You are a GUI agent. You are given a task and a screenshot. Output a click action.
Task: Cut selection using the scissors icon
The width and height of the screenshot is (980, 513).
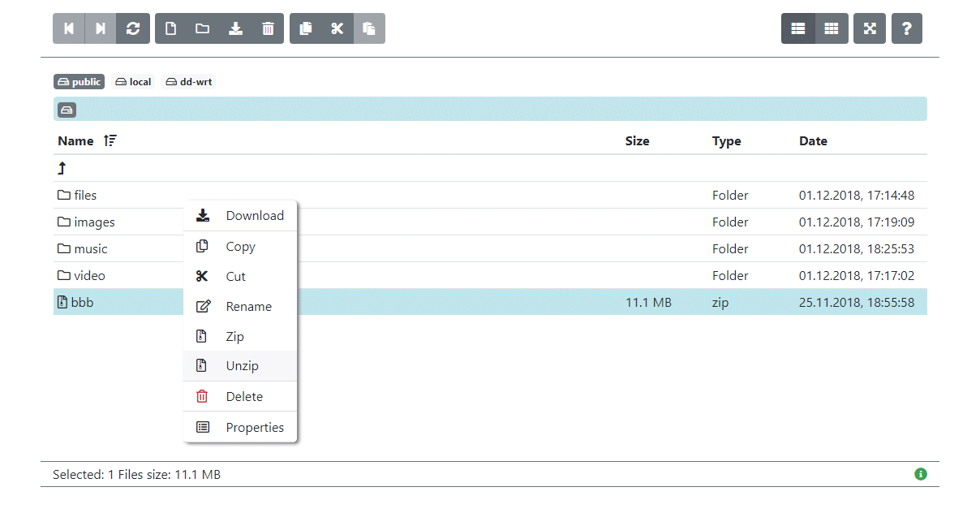click(x=337, y=28)
